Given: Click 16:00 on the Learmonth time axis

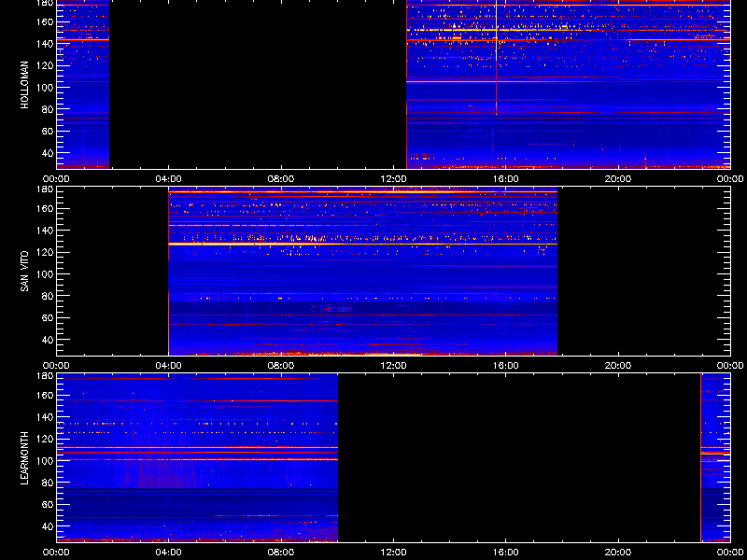Looking at the screenshot, I should pos(505,553).
